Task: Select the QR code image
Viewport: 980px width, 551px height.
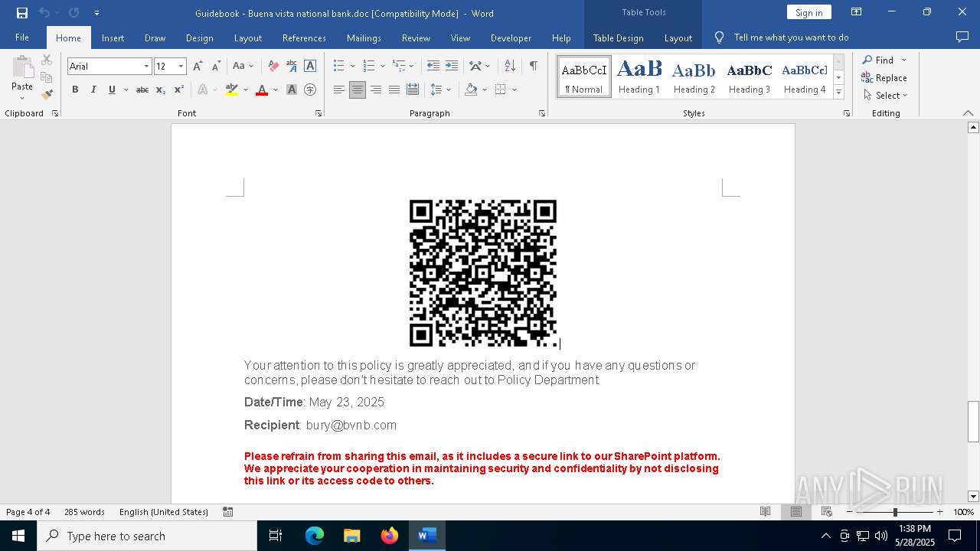Action: pyautogui.click(x=483, y=273)
